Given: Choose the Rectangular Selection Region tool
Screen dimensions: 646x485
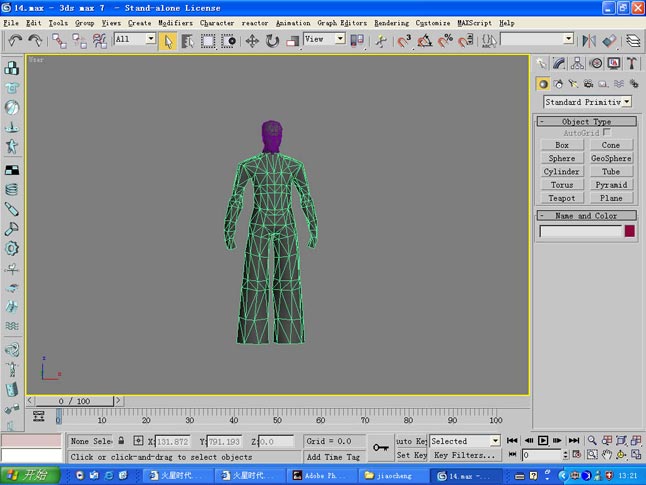Looking at the screenshot, I should click(x=208, y=41).
